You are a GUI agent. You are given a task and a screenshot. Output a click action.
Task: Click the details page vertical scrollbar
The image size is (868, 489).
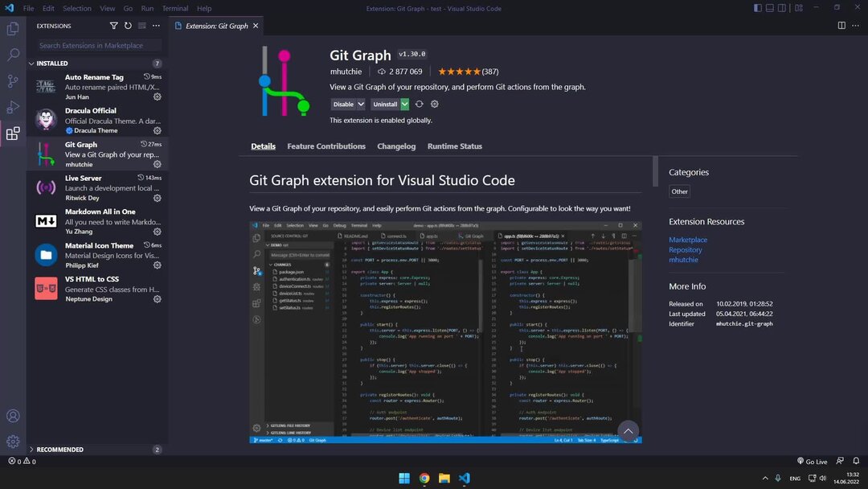[656, 171]
